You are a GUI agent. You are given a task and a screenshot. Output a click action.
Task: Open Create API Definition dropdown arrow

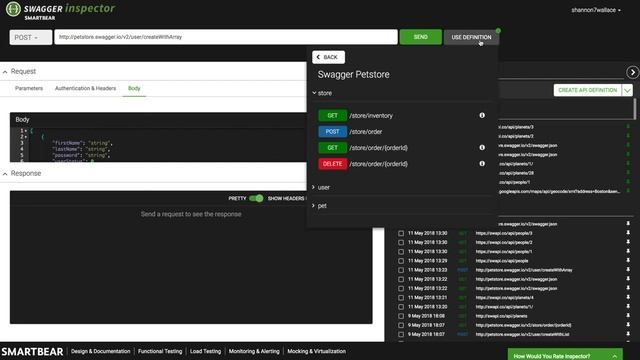tap(627, 90)
